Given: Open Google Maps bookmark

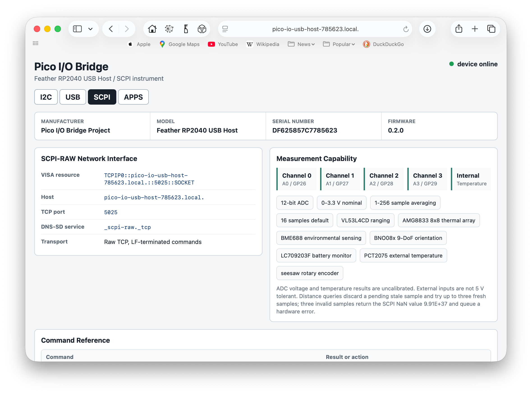Looking at the screenshot, I should coord(180,44).
